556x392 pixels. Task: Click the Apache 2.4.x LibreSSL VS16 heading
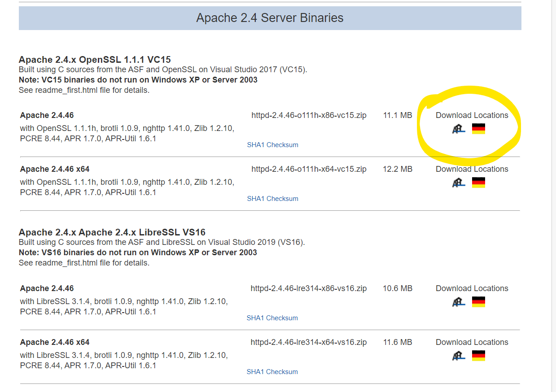112,232
